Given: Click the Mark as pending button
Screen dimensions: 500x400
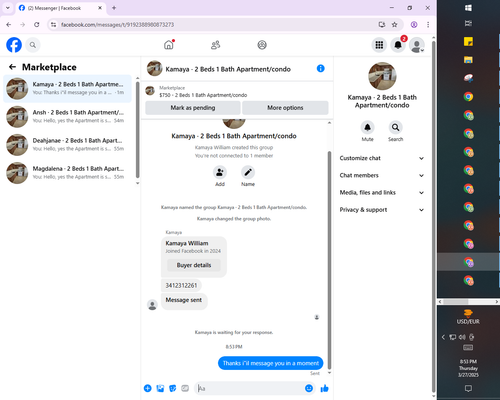Looking at the screenshot, I should [x=193, y=108].
